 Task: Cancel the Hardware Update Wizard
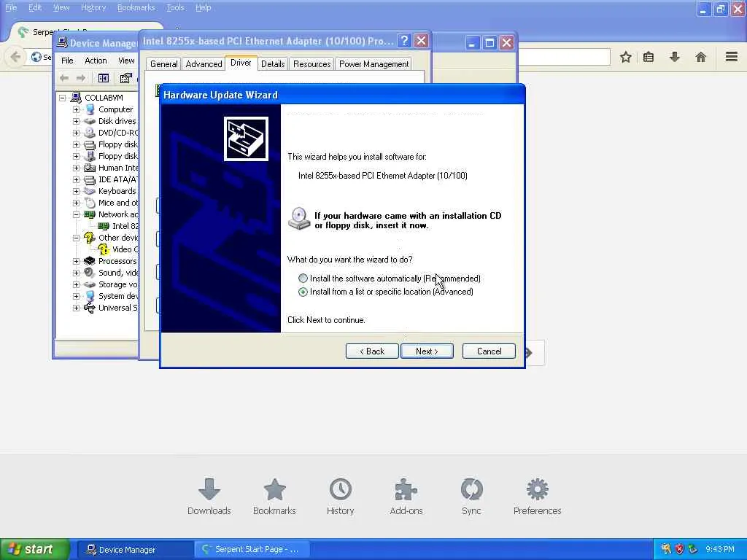(x=489, y=351)
